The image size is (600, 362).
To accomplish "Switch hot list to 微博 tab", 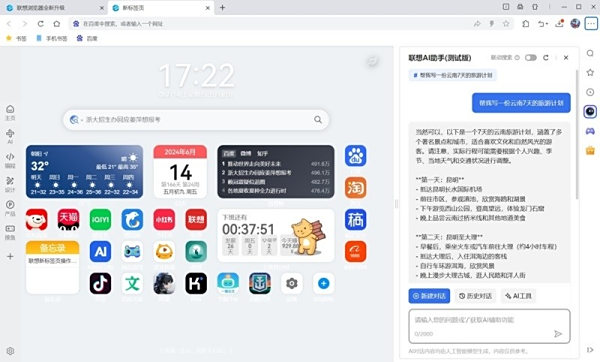I will click(x=246, y=153).
